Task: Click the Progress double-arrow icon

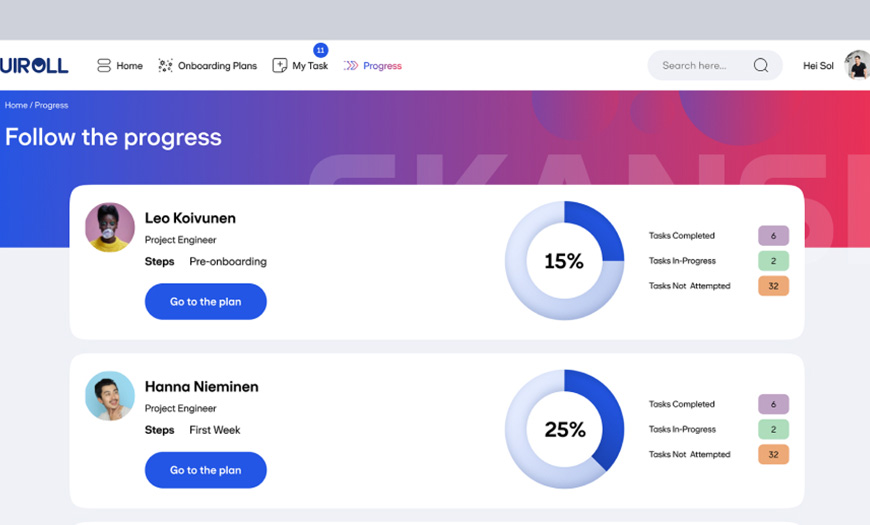Action: (x=351, y=66)
